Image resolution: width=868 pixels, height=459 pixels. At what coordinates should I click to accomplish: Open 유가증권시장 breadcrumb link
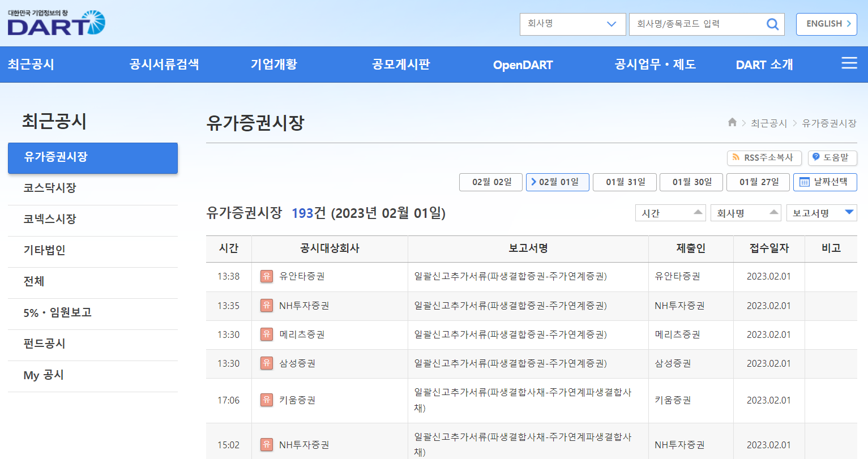(x=829, y=123)
